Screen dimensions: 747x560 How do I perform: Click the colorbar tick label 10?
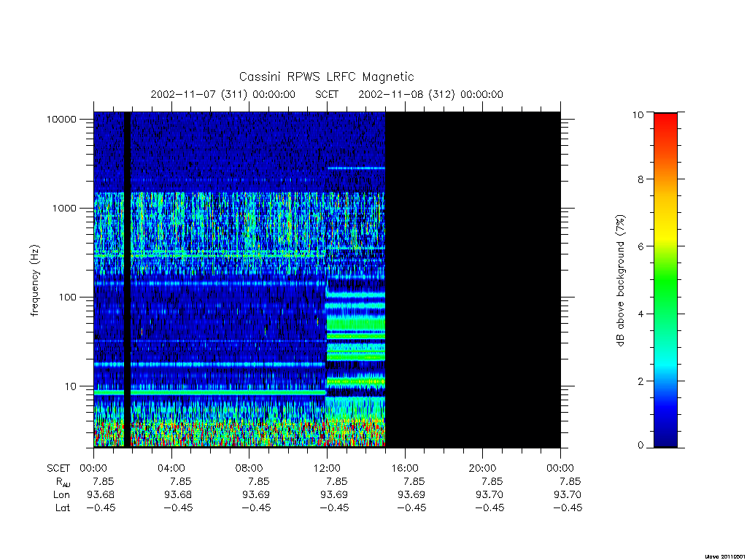tap(638, 114)
